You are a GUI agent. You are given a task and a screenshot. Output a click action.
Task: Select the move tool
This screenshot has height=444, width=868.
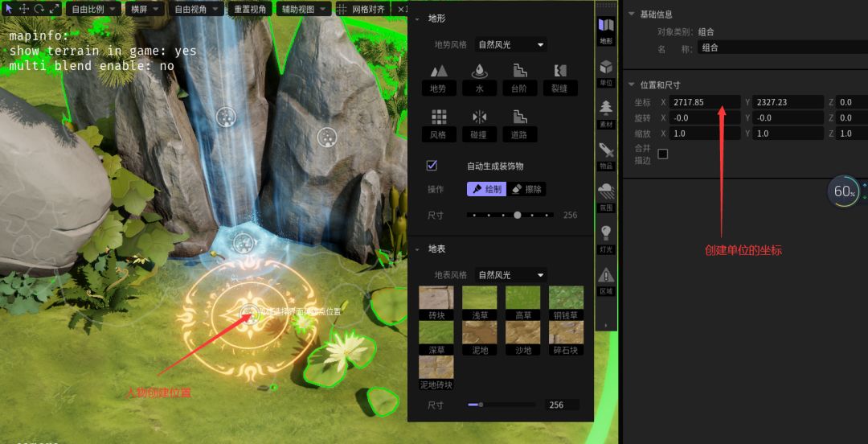click(24, 9)
